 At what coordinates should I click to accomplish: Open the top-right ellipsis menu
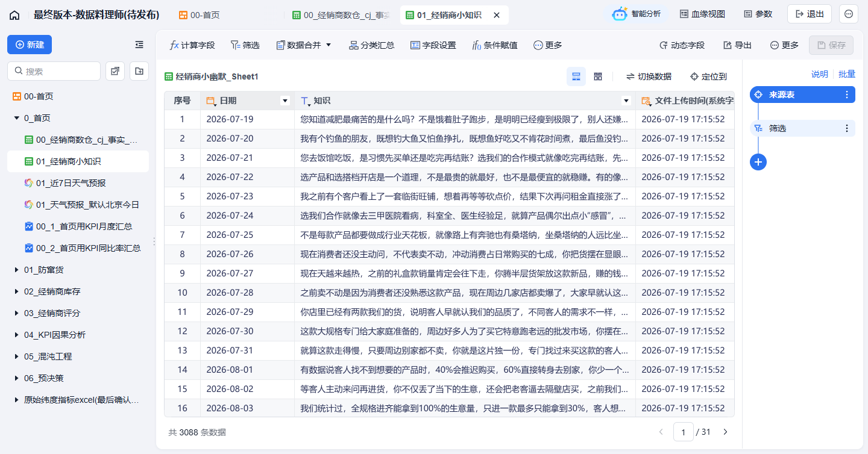(x=849, y=14)
